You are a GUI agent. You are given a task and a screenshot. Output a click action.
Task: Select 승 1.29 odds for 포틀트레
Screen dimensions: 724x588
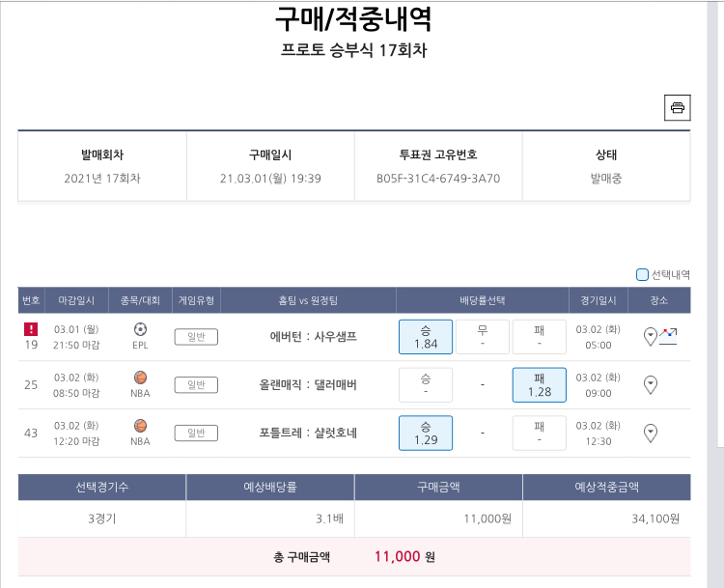click(x=426, y=433)
